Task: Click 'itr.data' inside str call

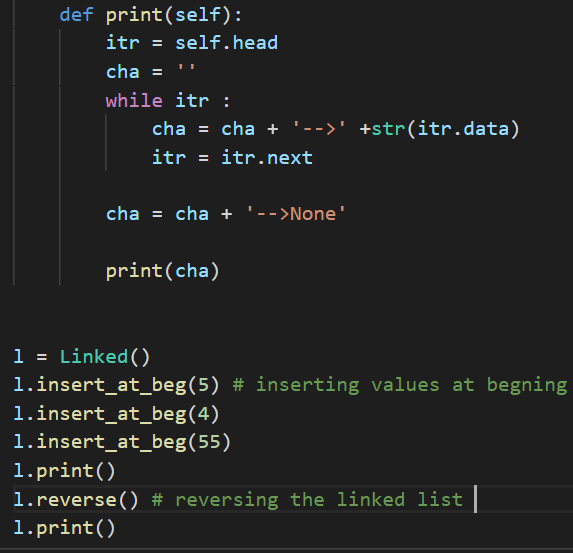Action: point(463,129)
